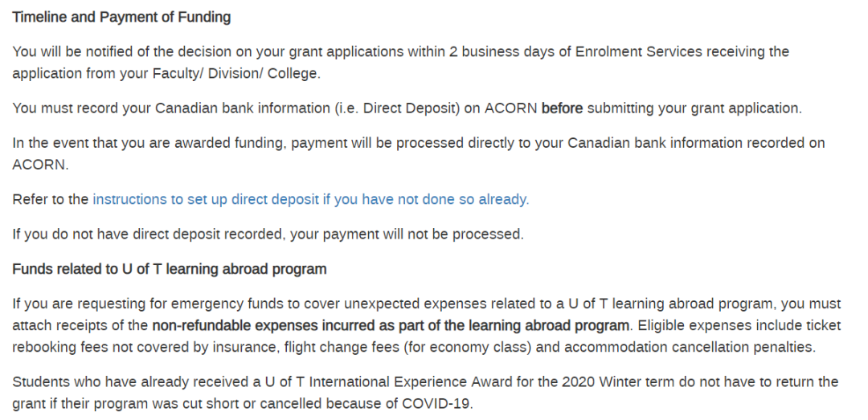Image resolution: width=868 pixels, height=420 pixels.
Task: Click the "Faculty/ Division/ College" text
Action: [235, 74]
